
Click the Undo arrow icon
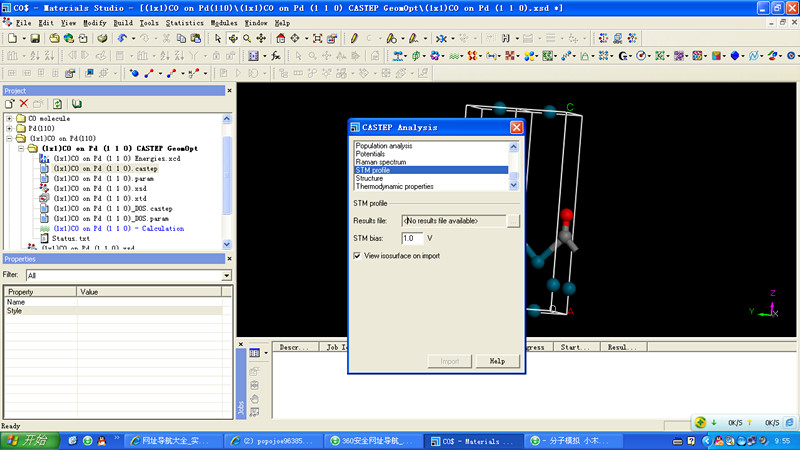pos(122,38)
